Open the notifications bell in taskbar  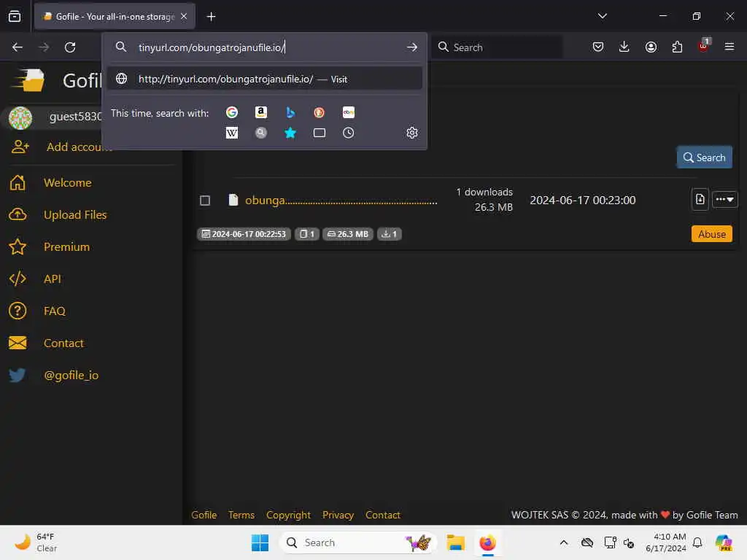pyautogui.click(x=697, y=542)
